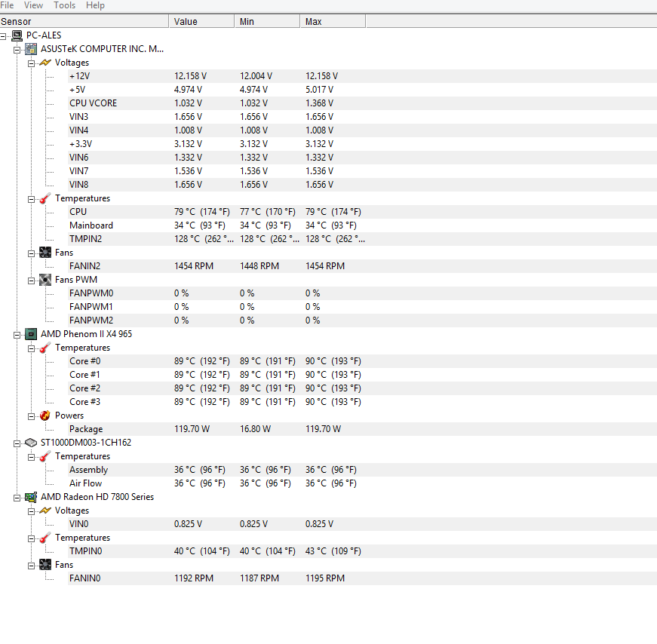Image resolution: width=657 pixels, height=644 pixels.
Task: Click the Radeon Fans icon
Action: point(45,565)
